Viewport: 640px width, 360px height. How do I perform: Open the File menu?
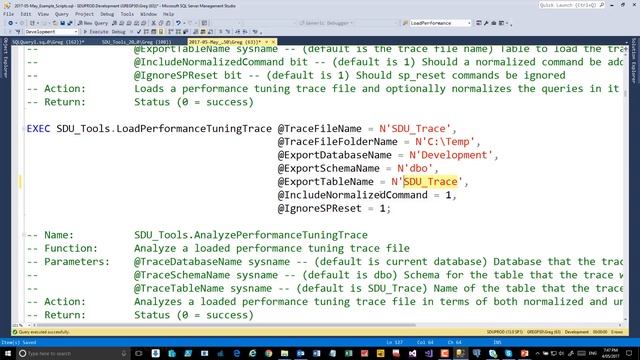(x=8, y=14)
